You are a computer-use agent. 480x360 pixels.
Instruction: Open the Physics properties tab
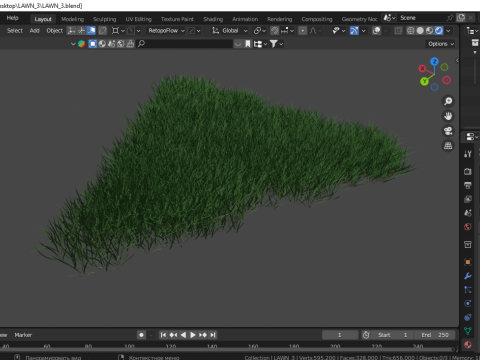click(468, 303)
